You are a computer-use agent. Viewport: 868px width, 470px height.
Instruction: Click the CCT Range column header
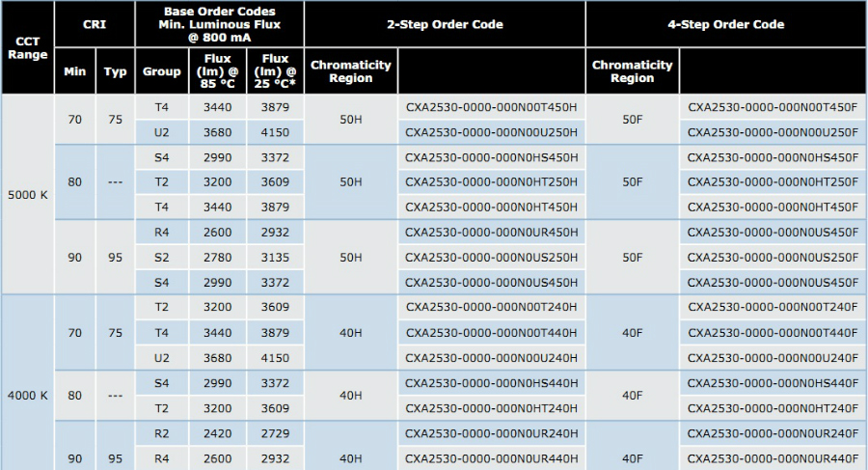tap(27, 48)
